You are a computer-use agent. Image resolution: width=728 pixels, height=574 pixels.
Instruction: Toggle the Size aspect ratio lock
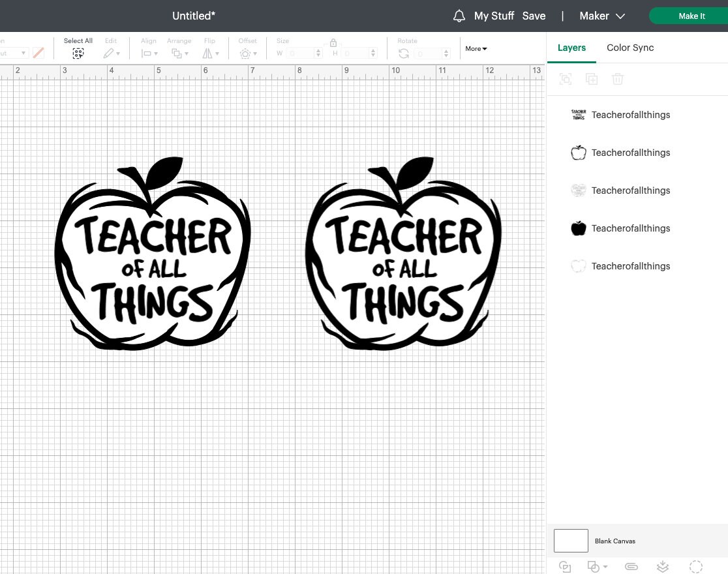333,43
